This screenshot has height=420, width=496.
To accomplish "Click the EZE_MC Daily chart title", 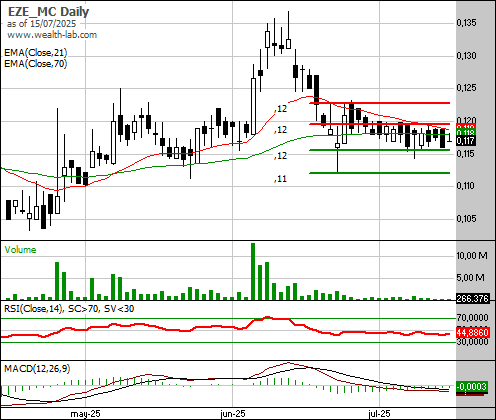I will point(48,12).
